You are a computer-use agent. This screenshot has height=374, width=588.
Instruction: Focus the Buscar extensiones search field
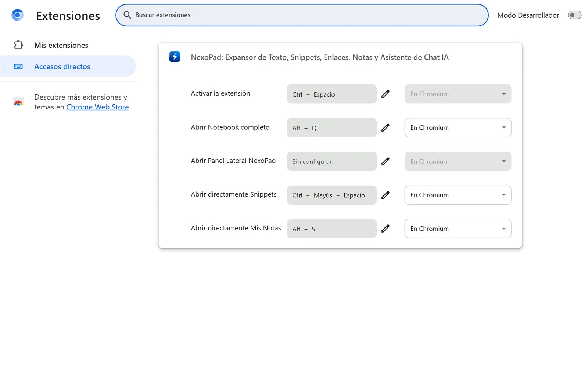302,15
